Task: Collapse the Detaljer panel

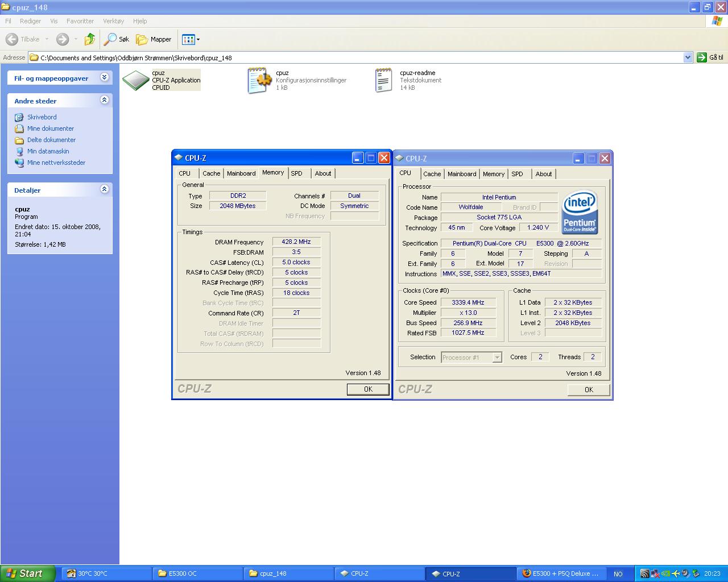Action: click(105, 189)
